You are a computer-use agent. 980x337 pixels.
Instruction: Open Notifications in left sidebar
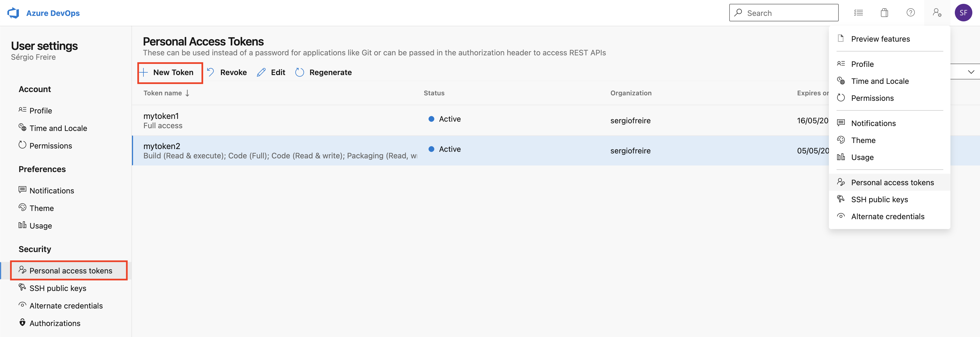pyautogui.click(x=65, y=191)
